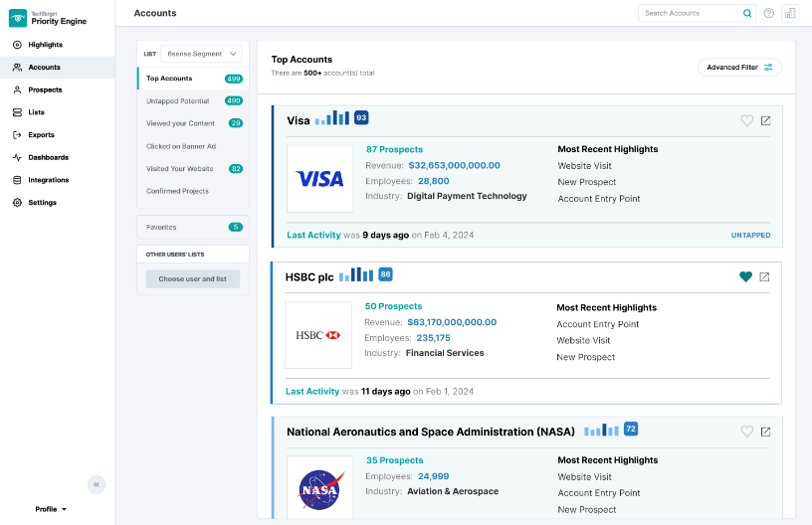The height and width of the screenshot is (525, 812).
Task: Open the help question mark icon
Action: (x=769, y=14)
